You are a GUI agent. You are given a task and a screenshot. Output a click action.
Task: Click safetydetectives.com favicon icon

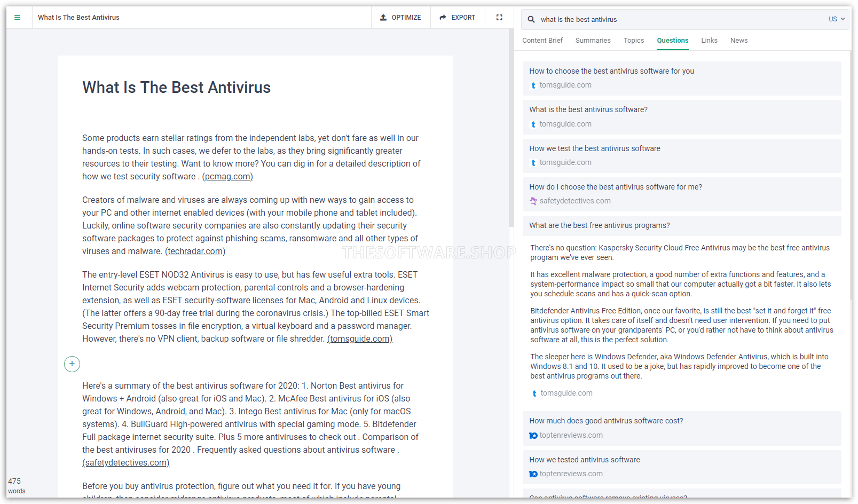tap(533, 201)
